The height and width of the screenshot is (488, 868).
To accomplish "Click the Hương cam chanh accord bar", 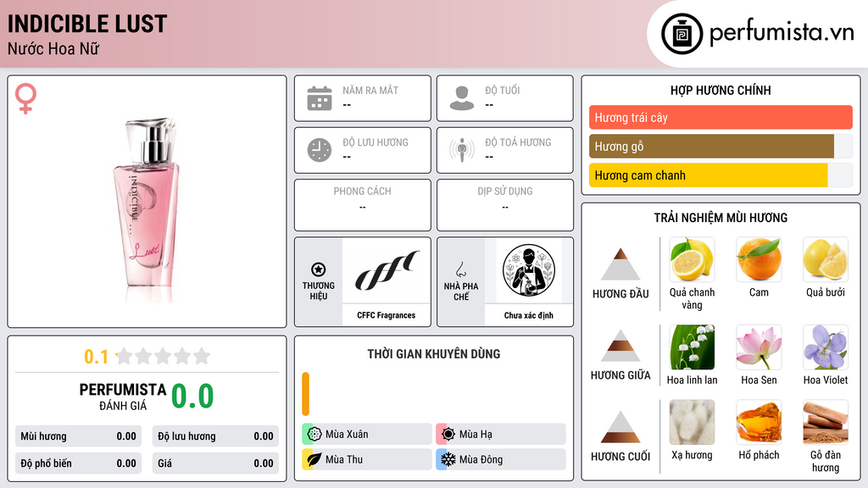I will [721, 175].
